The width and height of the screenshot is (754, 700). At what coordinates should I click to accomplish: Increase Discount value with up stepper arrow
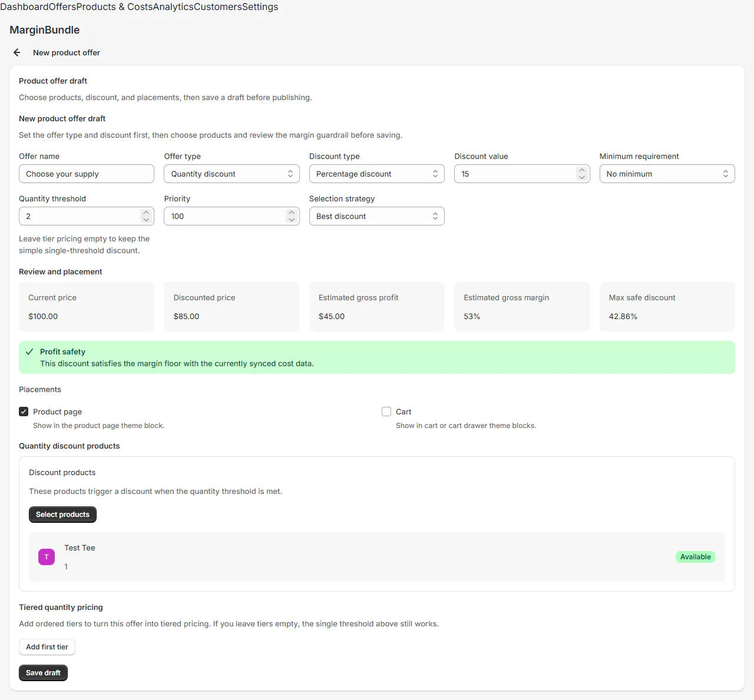582,170
